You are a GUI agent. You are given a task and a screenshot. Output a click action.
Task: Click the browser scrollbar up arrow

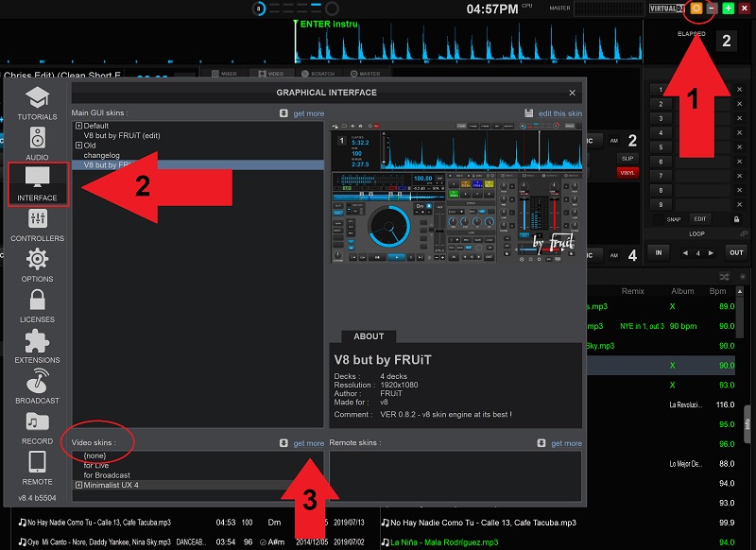740,291
